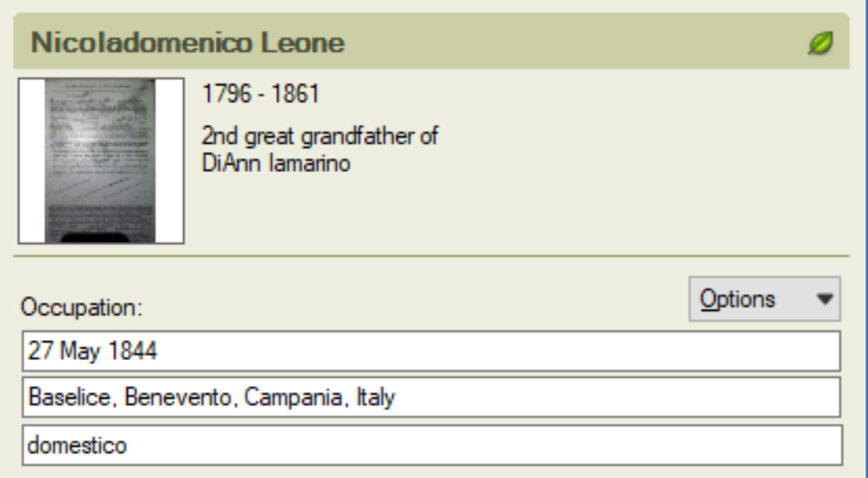Click the DiAnn Iamarino name

click(276, 163)
